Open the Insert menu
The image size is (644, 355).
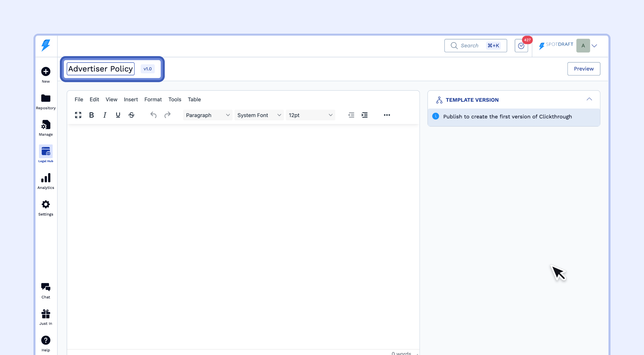pos(131,99)
